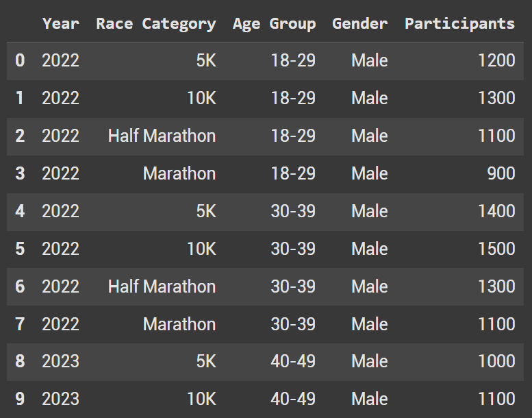The width and height of the screenshot is (532, 418).
Task: Select row index 0
Action: point(20,60)
